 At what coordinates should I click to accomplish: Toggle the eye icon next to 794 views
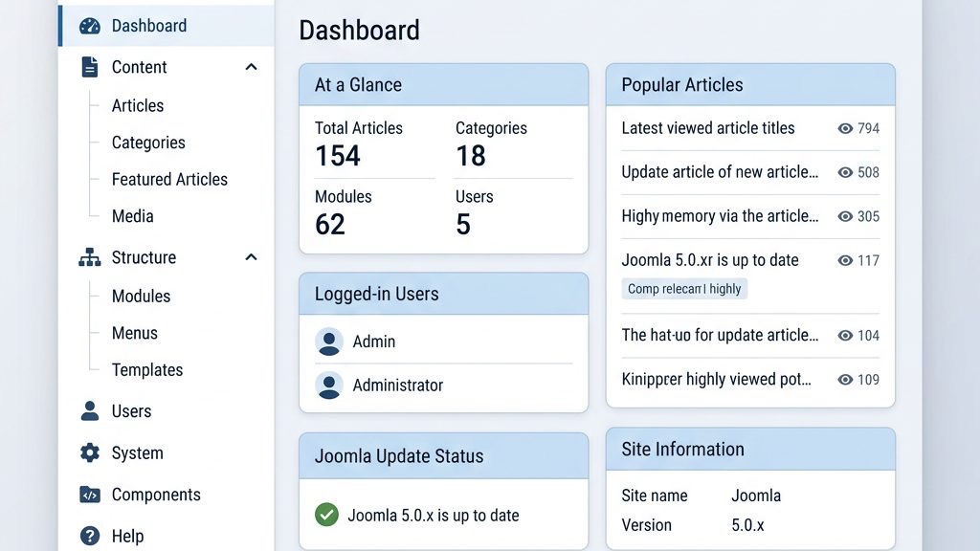click(844, 128)
